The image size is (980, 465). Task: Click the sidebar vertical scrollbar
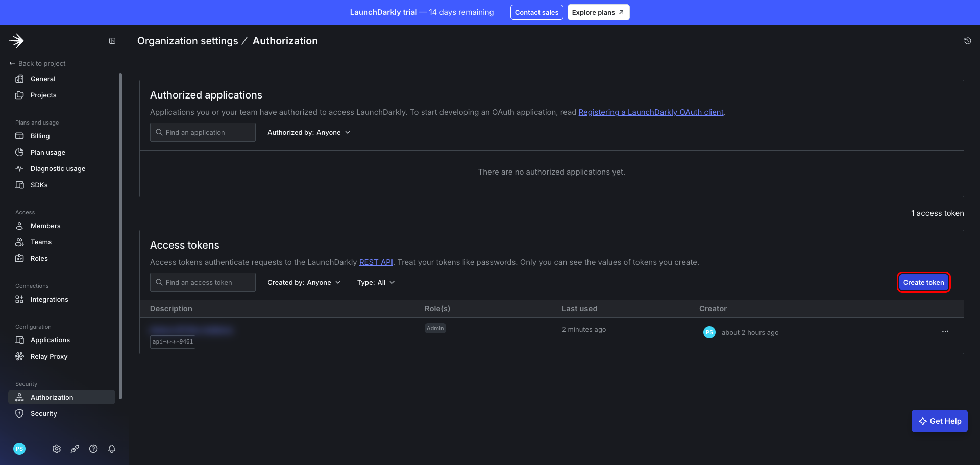click(x=120, y=236)
